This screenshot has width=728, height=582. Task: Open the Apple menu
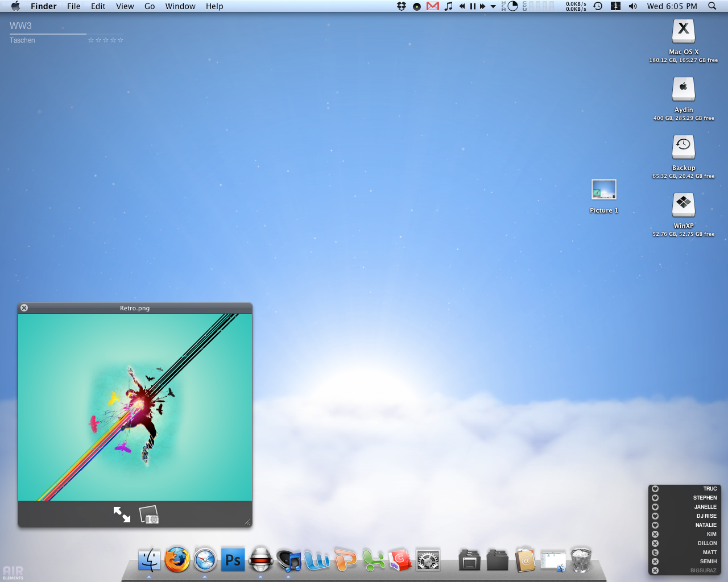(x=15, y=6)
